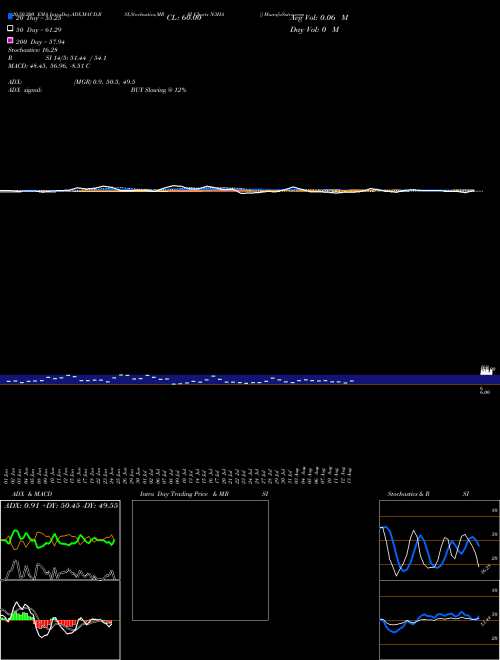The width and height of the screenshot is (500, 660).
Task: Click the Avg Vol: 0.06 M text
Action: pyautogui.click(x=319, y=18)
